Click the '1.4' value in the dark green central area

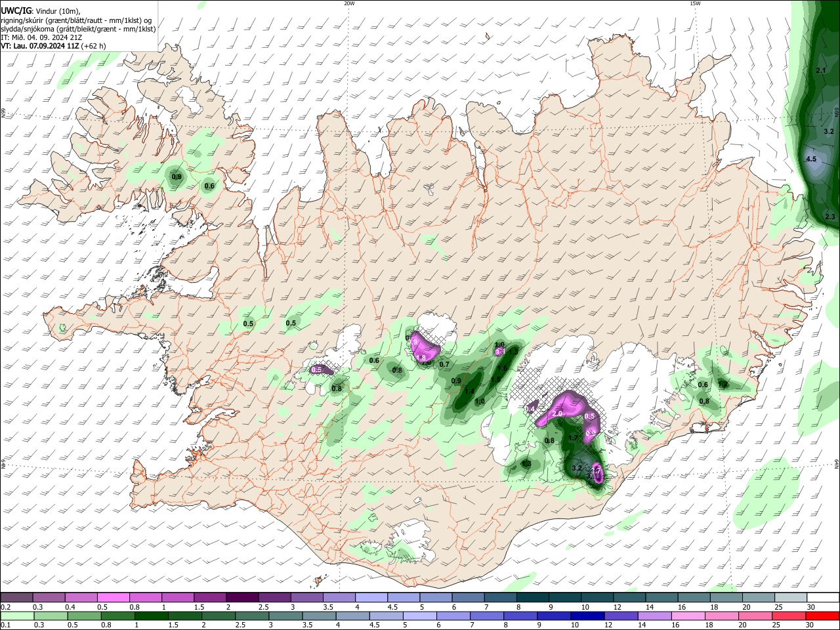click(x=469, y=392)
